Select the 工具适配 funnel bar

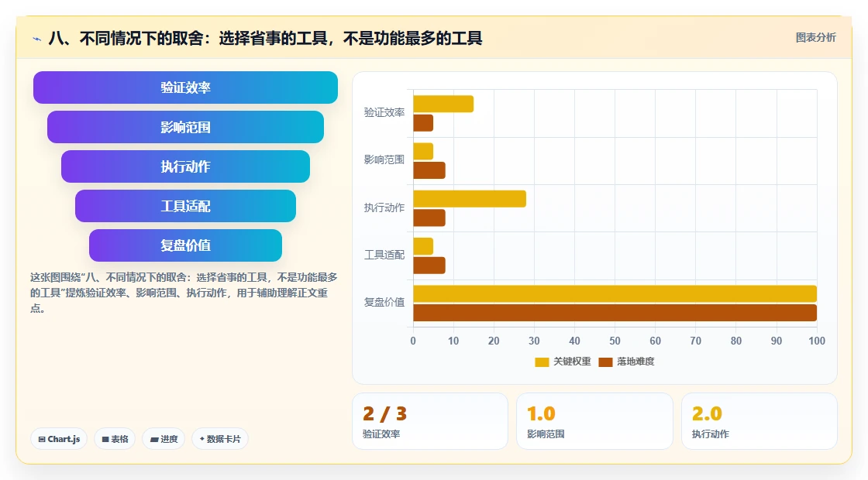point(185,206)
